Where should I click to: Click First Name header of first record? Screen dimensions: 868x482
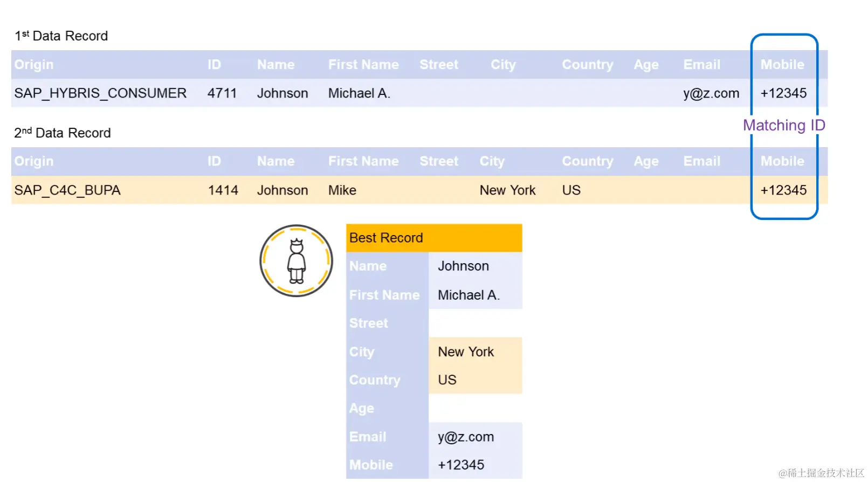pos(363,65)
